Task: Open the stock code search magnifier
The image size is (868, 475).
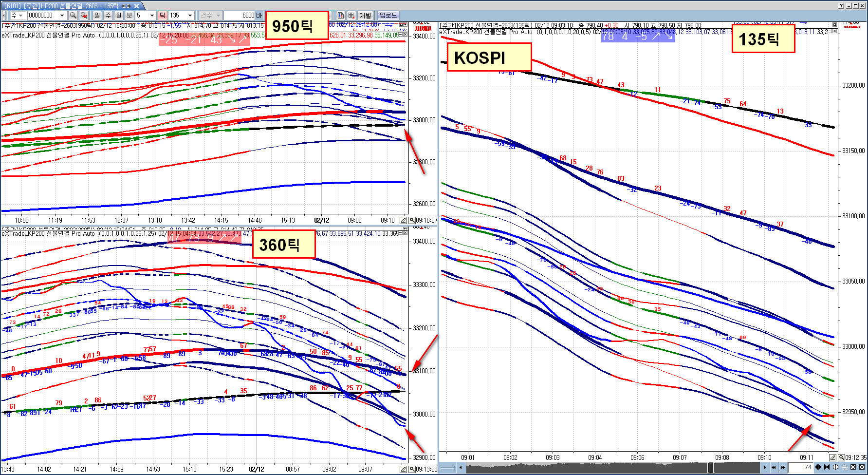Action: click(x=73, y=16)
